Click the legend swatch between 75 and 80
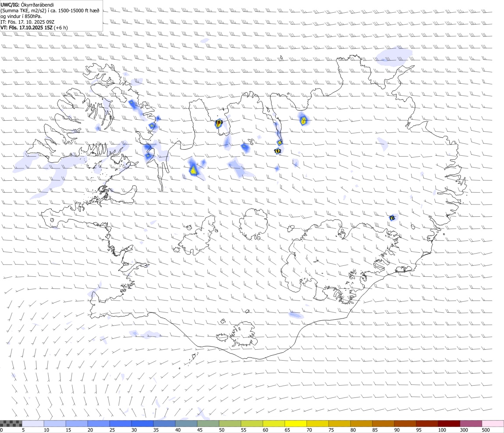Image resolution: width=504 pixels, height=433 pixels. (339, 423)
